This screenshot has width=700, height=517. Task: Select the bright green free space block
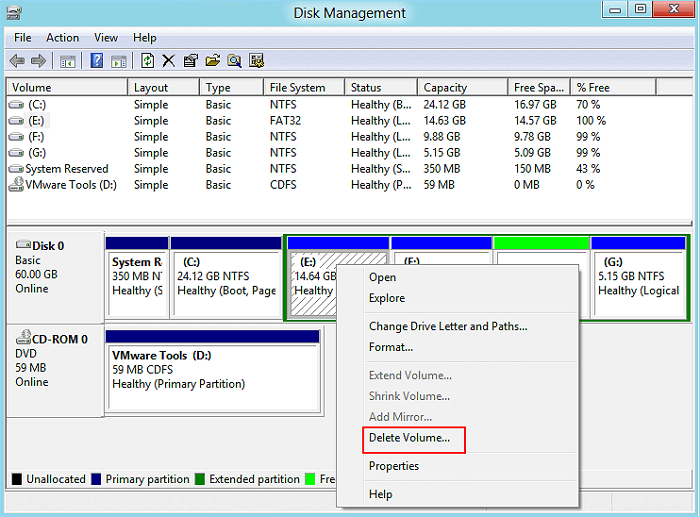(x=541, y=243)
